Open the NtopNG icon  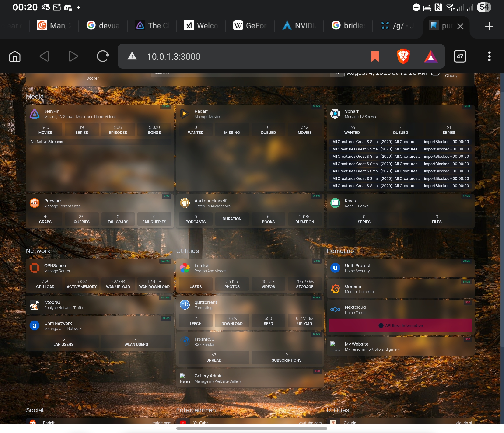pos(35,304)
